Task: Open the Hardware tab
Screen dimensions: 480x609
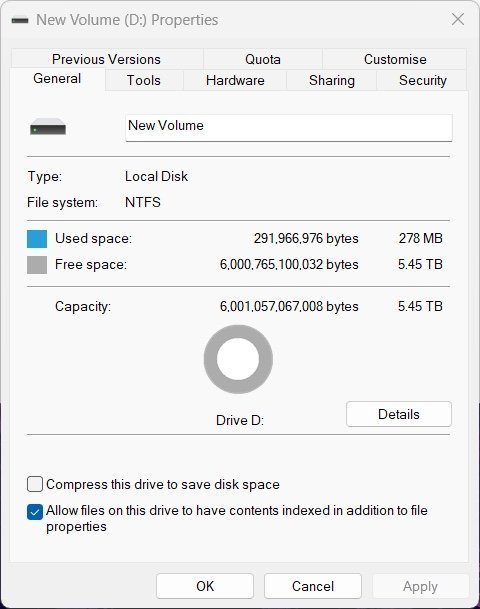Action: click(235, 80)
